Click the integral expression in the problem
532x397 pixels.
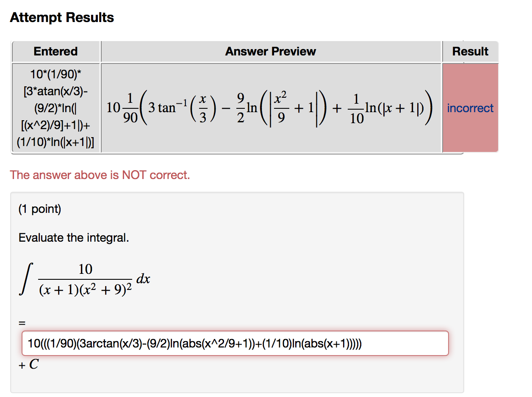(x=85, y=278)
